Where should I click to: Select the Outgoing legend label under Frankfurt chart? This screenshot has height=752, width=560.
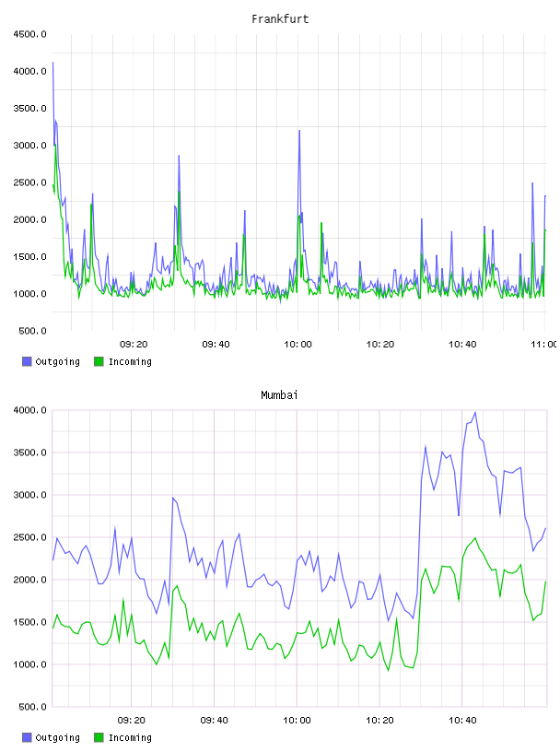click(x=57, y=362)
